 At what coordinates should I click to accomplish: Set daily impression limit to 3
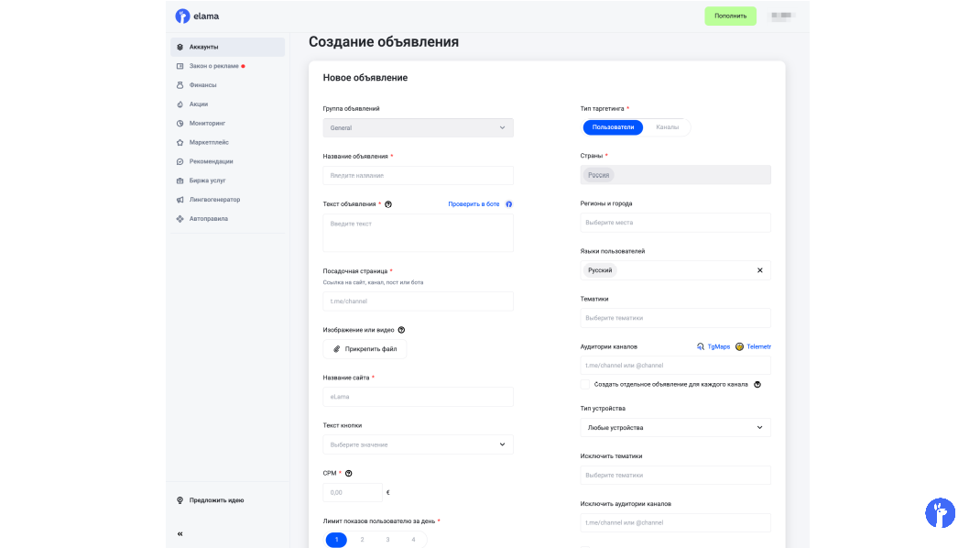(387, 540)
